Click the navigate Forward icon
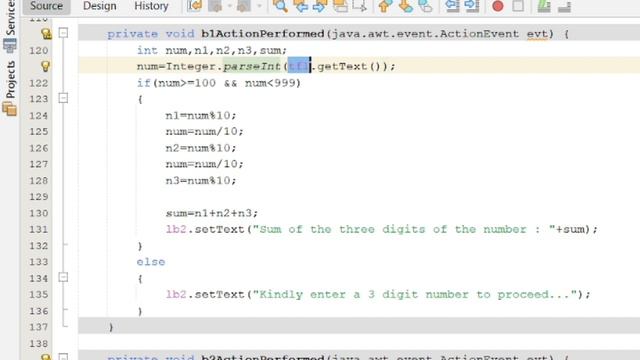 click(x=244, y=6)
